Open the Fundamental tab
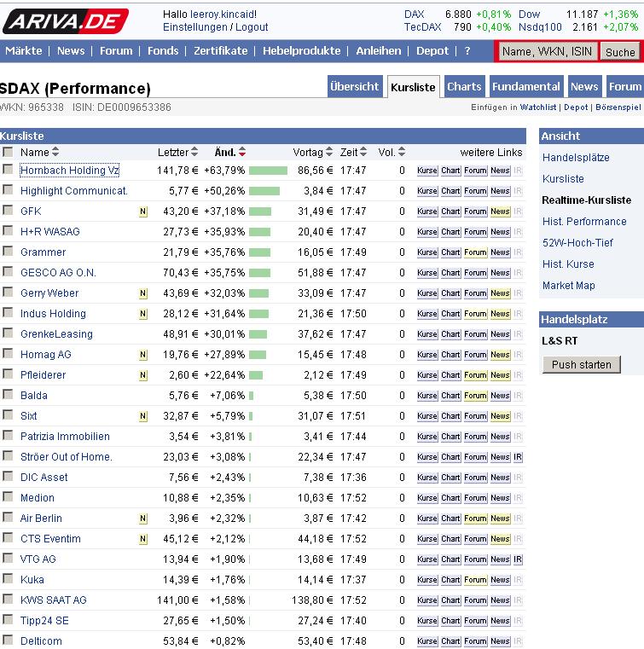Viewport: 644px width, 649px height. [526, 86]
